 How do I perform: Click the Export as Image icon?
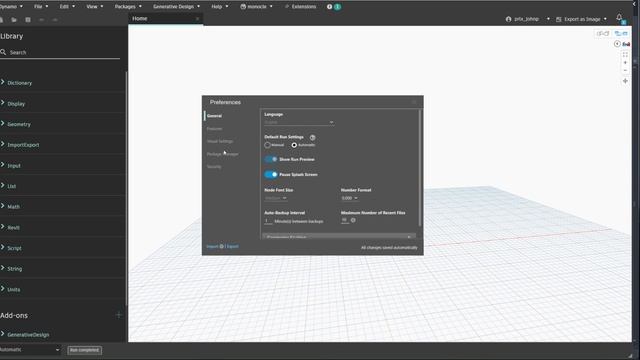pos(559,19)
